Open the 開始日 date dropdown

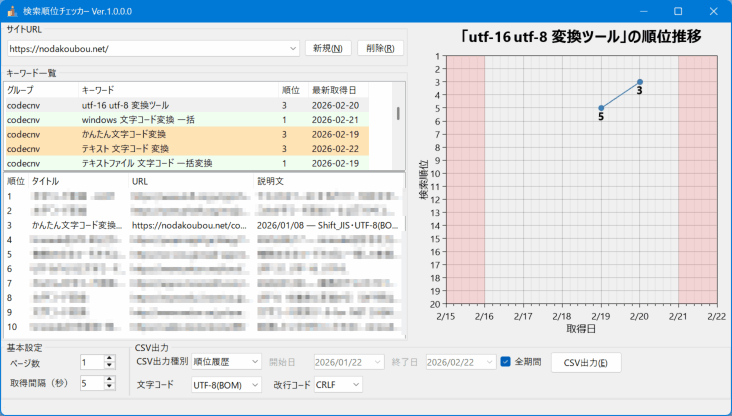pyautogui.click(x=378, y=362)
